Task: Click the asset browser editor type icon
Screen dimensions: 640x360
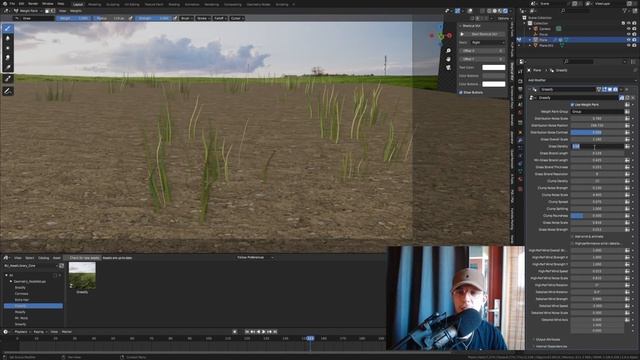Action: pos(6,258)
